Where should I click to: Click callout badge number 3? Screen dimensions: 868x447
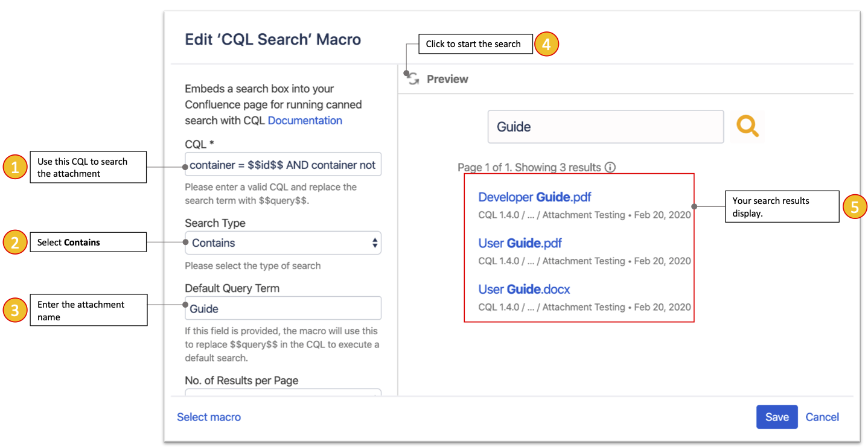[x=14, y=309]
